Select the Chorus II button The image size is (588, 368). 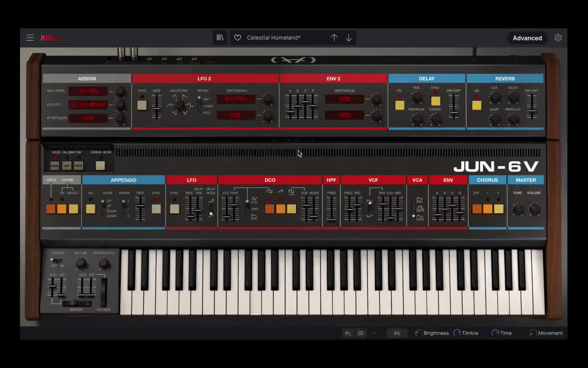[499, 209]
